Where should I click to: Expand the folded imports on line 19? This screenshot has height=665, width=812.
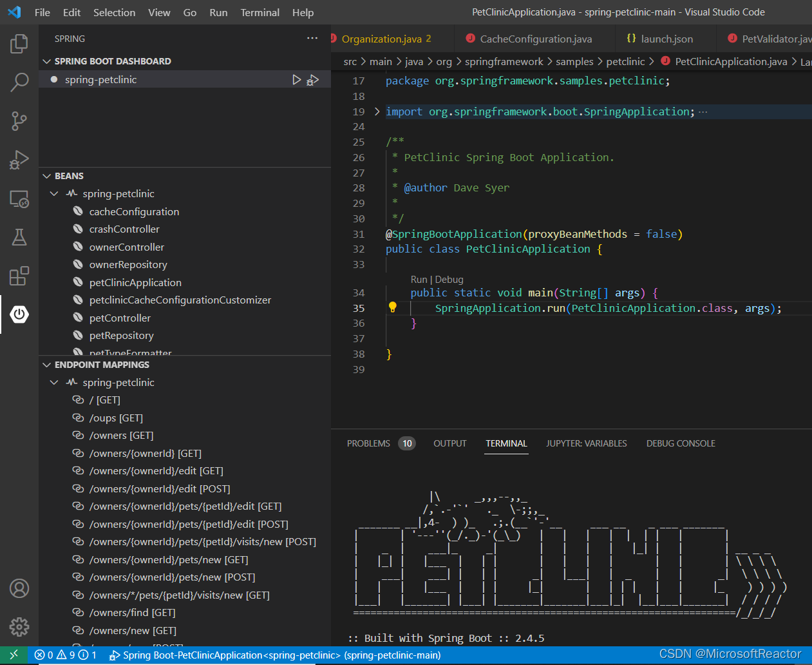point(377,111)
